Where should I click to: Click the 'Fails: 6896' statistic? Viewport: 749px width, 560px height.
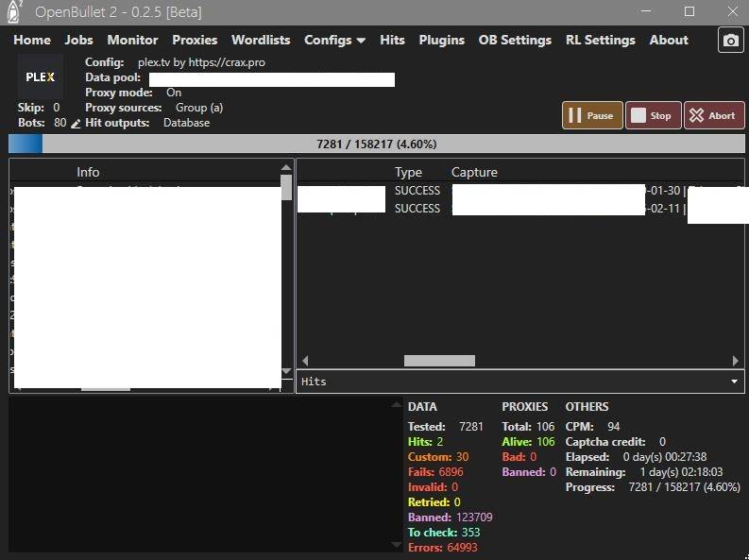435,472
